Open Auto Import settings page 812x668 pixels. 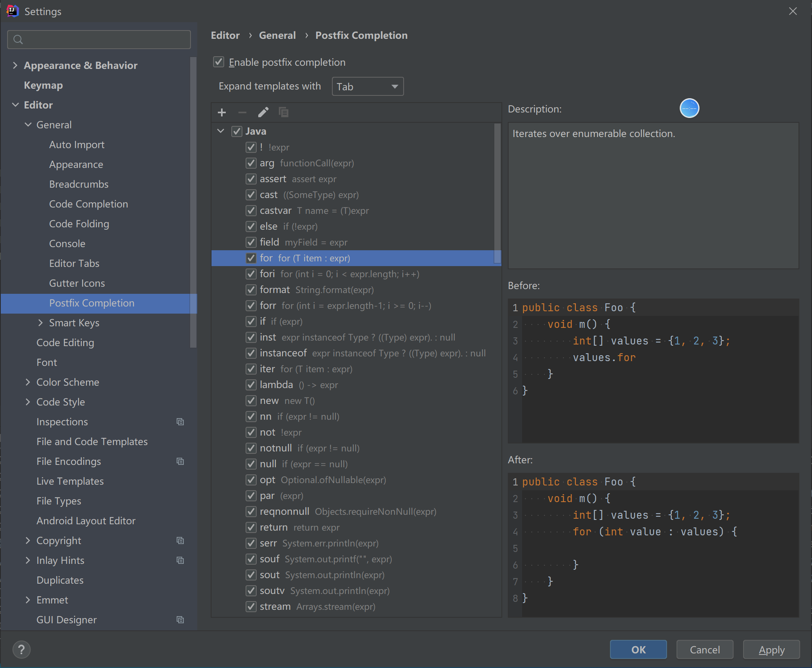pos(77,145)
